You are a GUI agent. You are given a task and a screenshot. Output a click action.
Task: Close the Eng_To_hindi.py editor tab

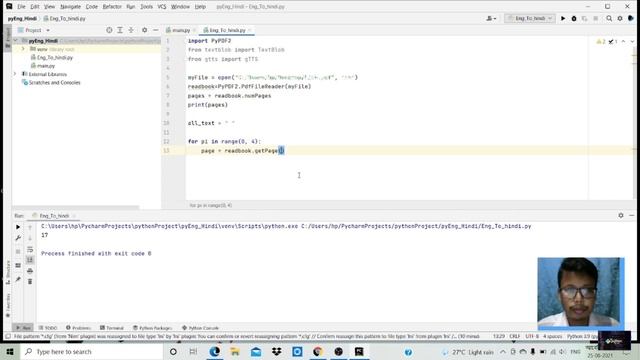coord(249,30)
